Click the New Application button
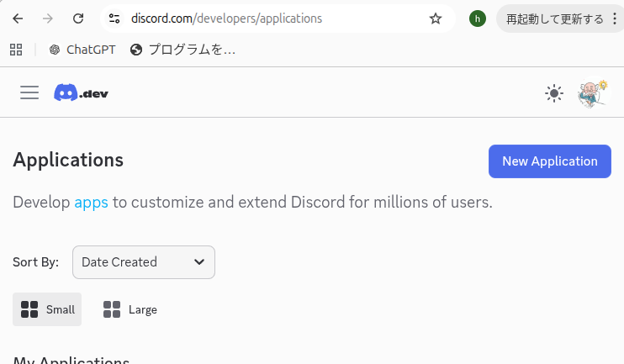Image resolution: width=624 pixels, height=364 pixels. (549, 161)
